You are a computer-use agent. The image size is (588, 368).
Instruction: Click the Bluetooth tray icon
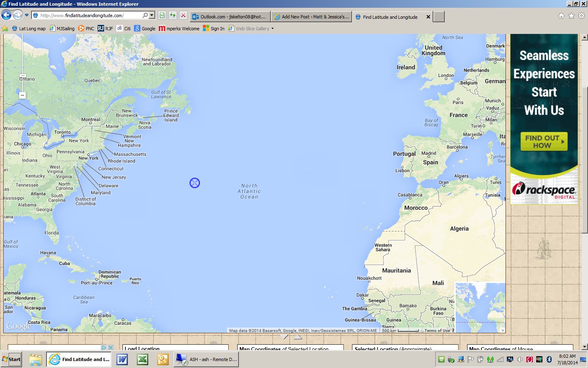pyautogui.click(x=549, y=359)
